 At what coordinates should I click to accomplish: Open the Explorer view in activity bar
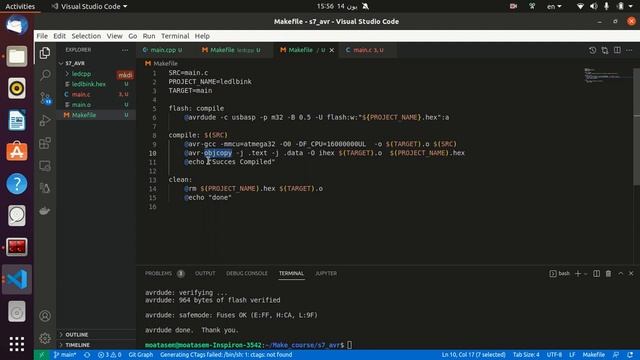(x=45, y=53)
